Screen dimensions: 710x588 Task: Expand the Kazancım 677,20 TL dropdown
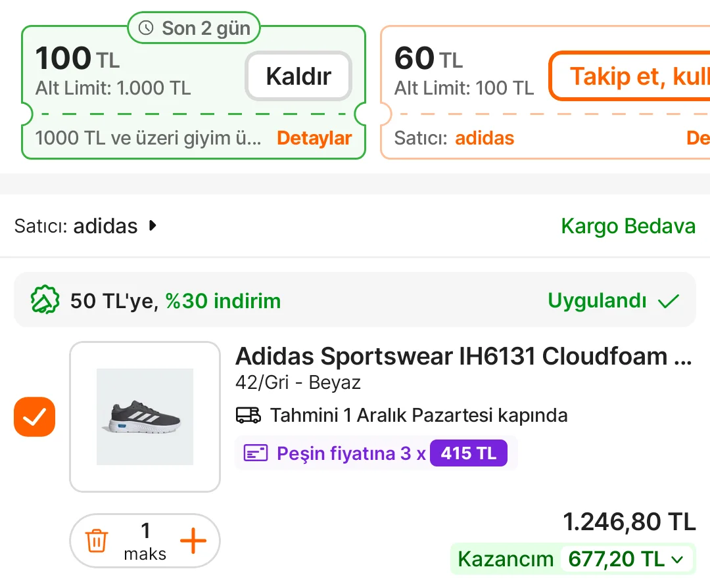point(677,560)
